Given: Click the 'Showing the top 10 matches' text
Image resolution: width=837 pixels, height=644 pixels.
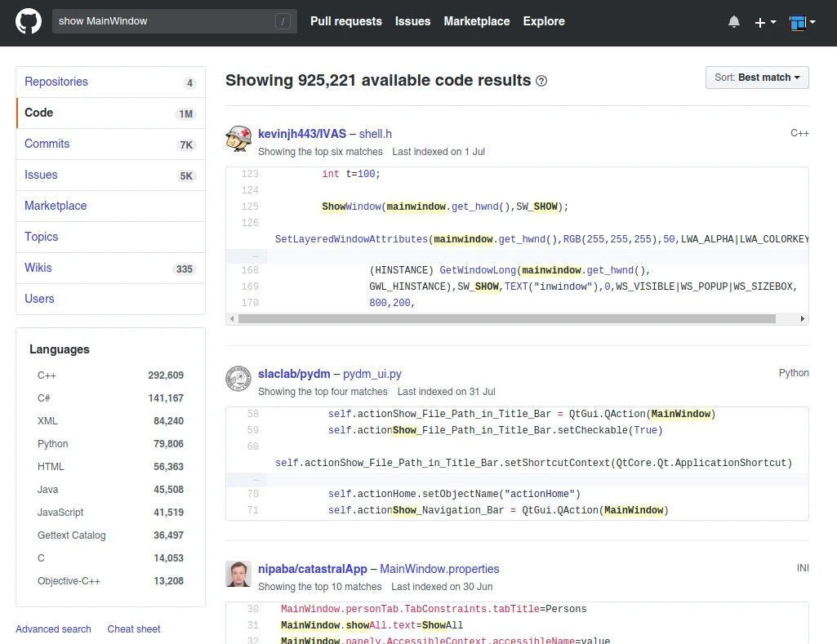Looking at the screenshot, I should 320,587.
